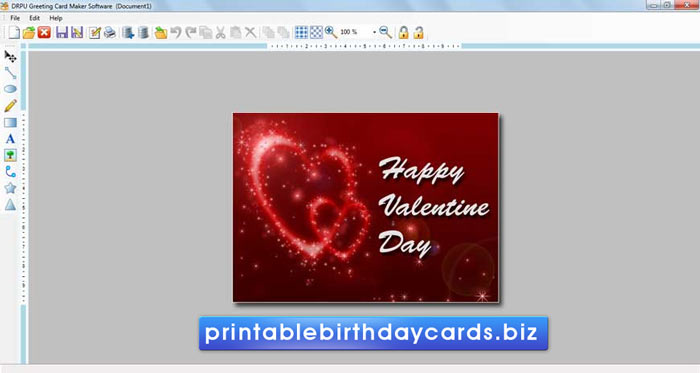Screen dimensions: 700x373
Task: Click the closed padlock lock icon
Action: (x=403, y=32)
